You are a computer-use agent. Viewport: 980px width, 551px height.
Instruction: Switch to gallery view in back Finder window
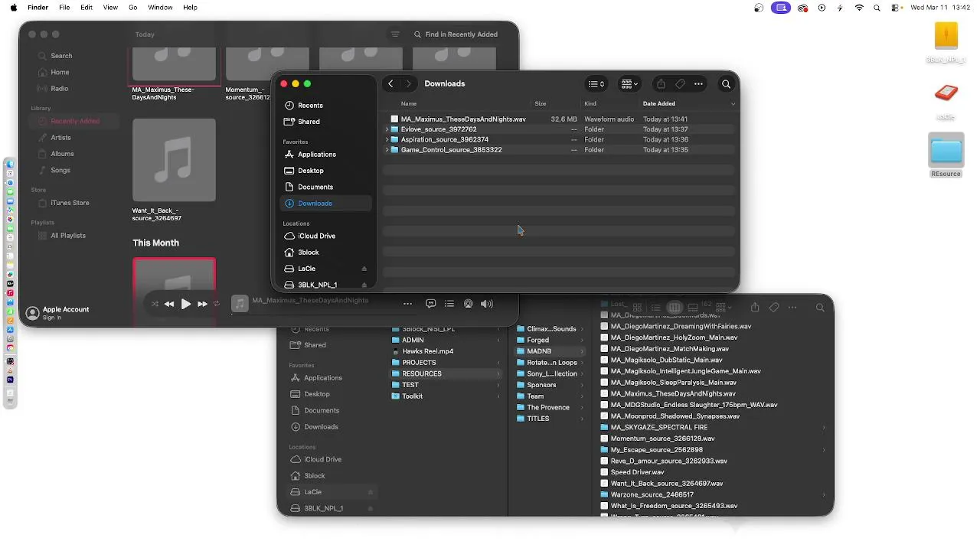(x=693, y=308)
